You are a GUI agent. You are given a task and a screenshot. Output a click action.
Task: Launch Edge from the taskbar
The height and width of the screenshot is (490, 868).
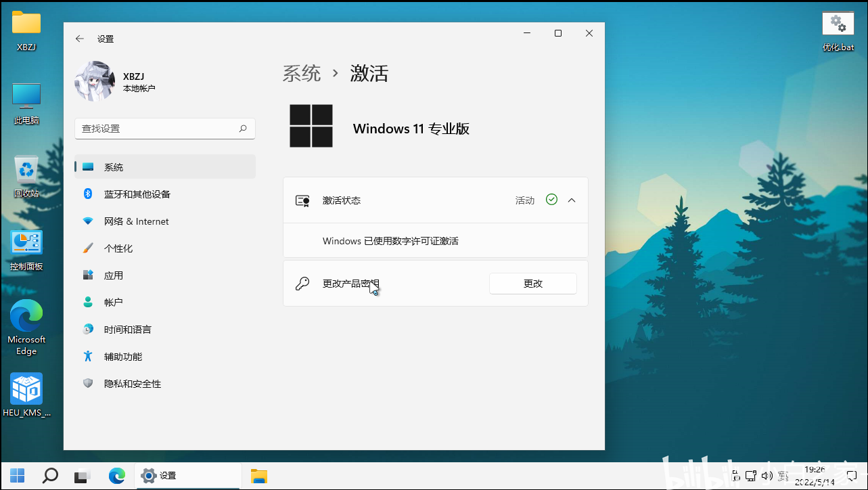(117, 476)
